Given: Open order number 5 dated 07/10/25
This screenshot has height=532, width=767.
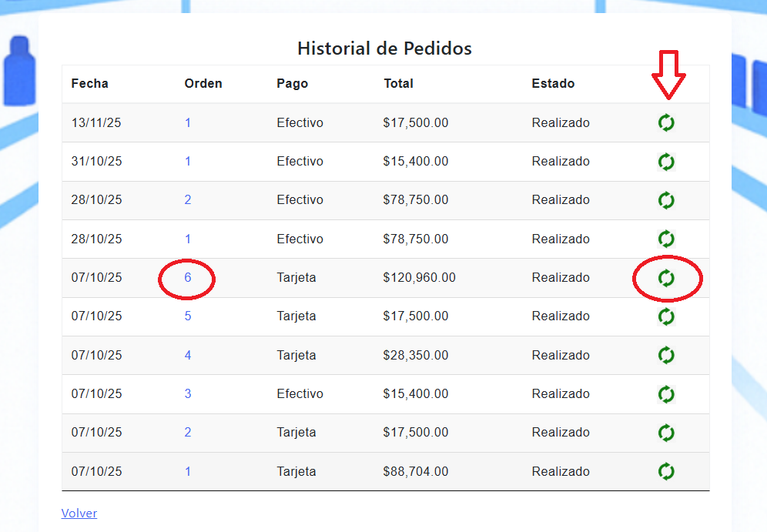Looking at the screenshot, I should 188,316.
